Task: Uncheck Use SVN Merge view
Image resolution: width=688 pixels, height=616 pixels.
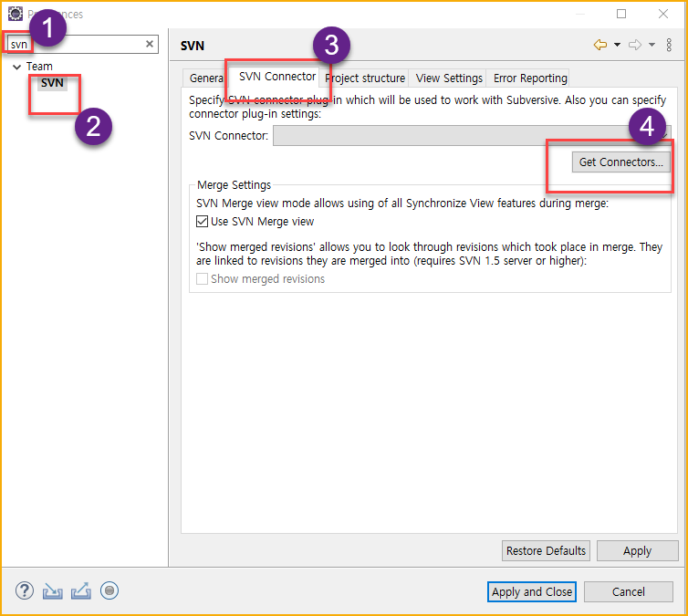Action: [x=202, y=221]
